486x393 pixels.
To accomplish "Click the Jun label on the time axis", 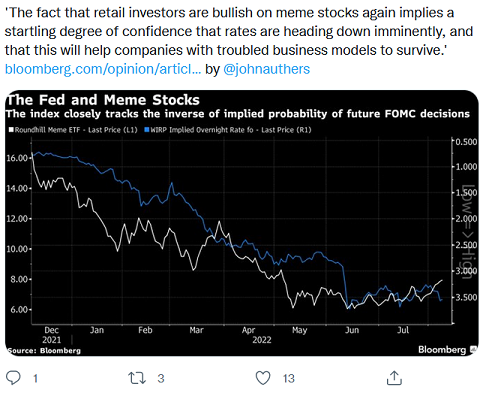I will [x=352, y=330].
